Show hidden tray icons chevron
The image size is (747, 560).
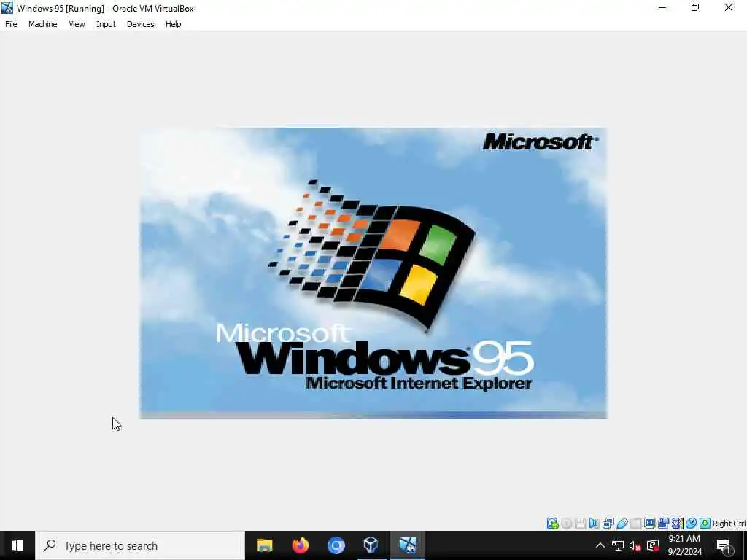pos(600,545)
